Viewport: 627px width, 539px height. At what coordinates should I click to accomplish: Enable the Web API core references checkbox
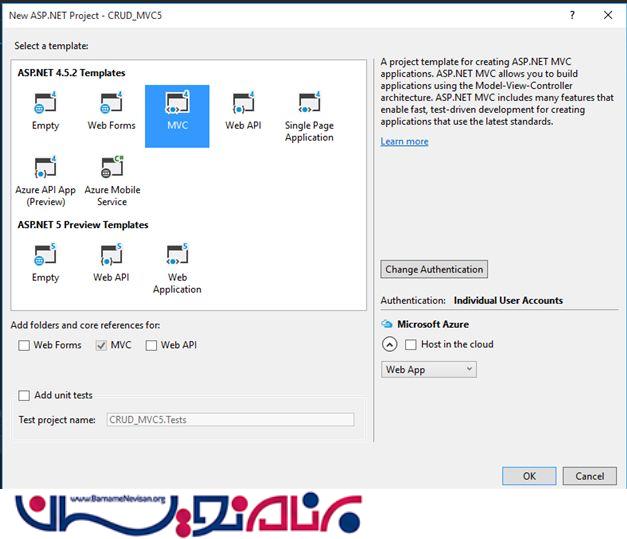click(151, 345)
